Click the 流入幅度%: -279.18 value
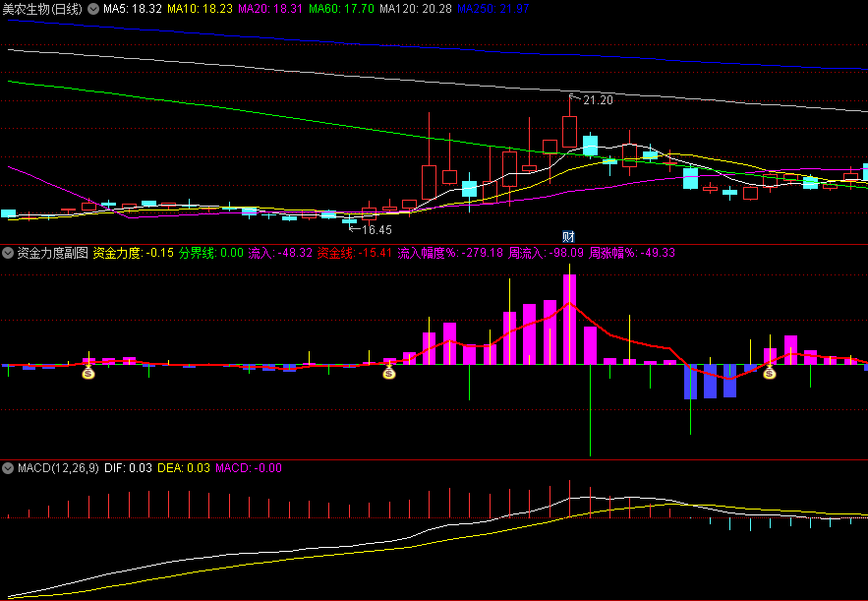 (x=450, y=254)
